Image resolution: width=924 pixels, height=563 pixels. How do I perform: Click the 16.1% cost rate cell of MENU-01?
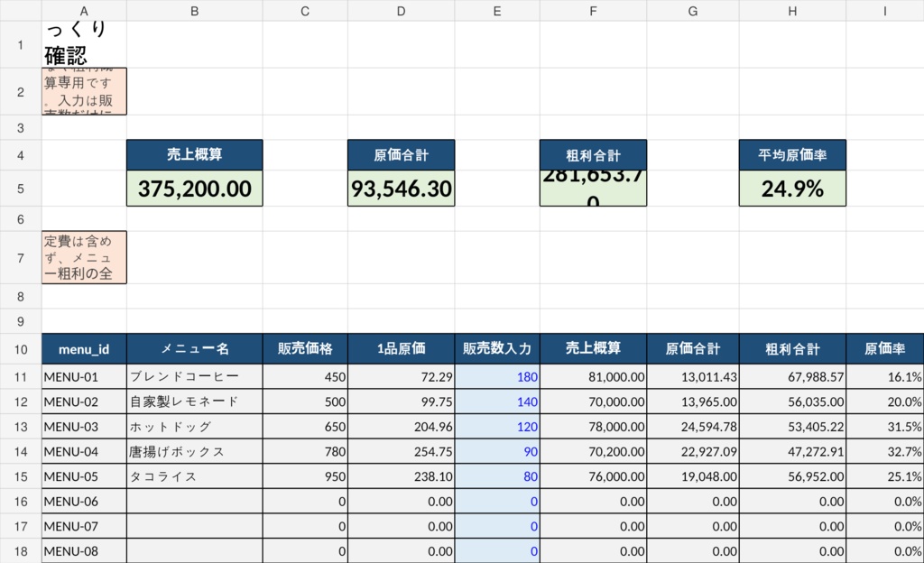pos(885,376)
